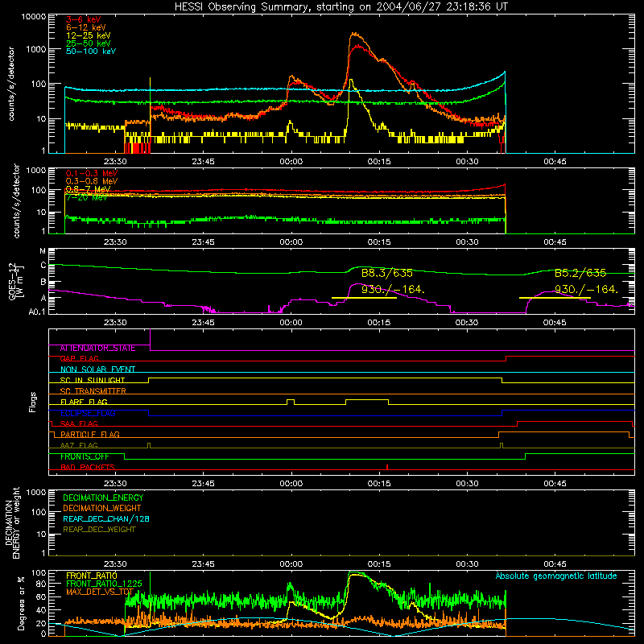This screenshot has height=644, width=644.
Task: Click the DECIMATION_ENERGY legend label
Action: [x=103, y=497]
